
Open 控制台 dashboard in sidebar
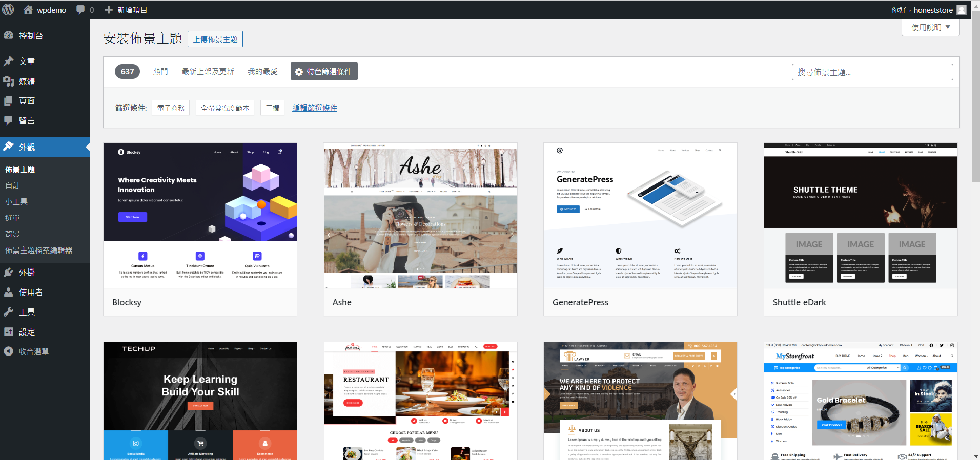31,36
